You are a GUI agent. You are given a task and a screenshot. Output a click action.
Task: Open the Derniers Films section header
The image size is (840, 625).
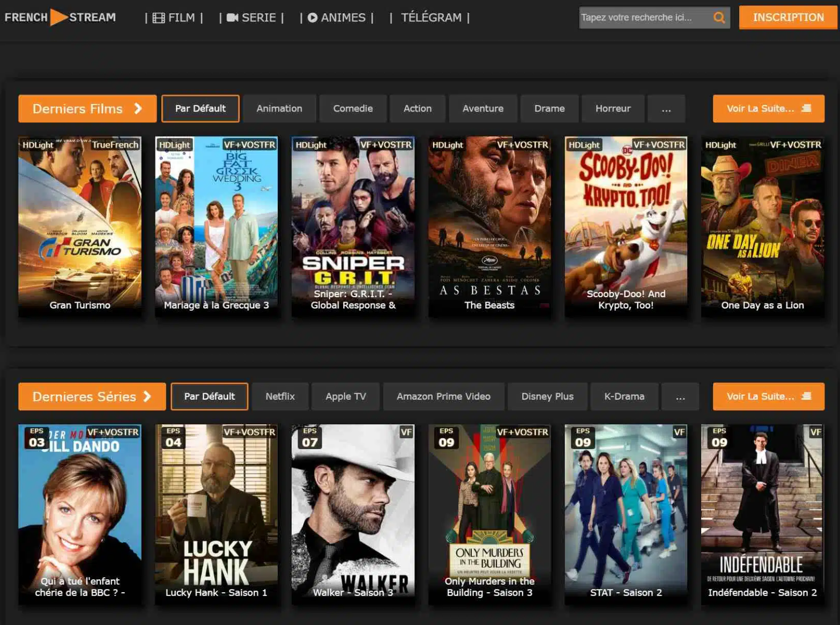tap(87, 109)
